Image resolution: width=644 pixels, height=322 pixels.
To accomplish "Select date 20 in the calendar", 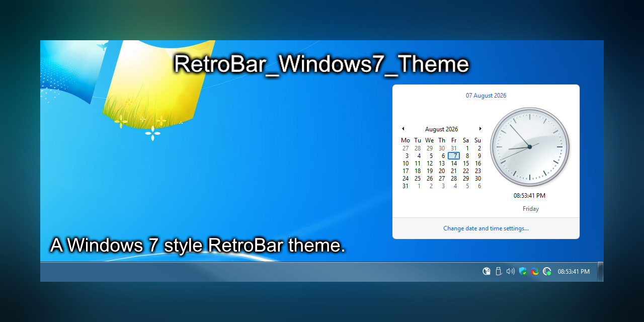I will [442, 171].
